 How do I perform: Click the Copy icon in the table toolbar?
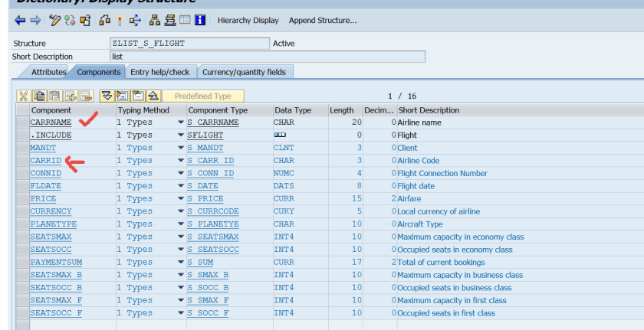pos(38,96)
